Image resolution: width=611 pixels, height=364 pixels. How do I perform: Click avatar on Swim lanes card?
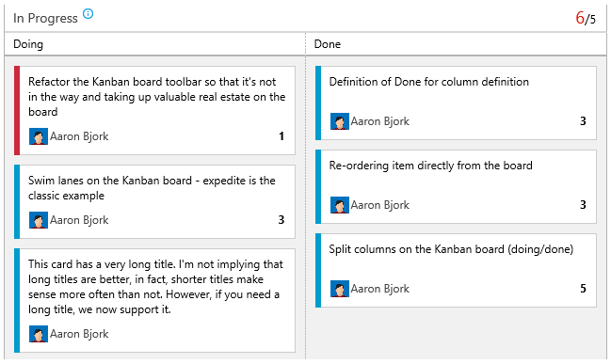click(x=39, y=220)
